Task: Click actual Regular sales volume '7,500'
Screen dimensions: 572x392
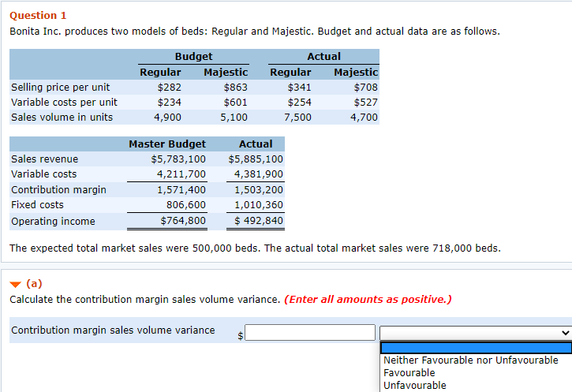Action: [x=297, y=118]
